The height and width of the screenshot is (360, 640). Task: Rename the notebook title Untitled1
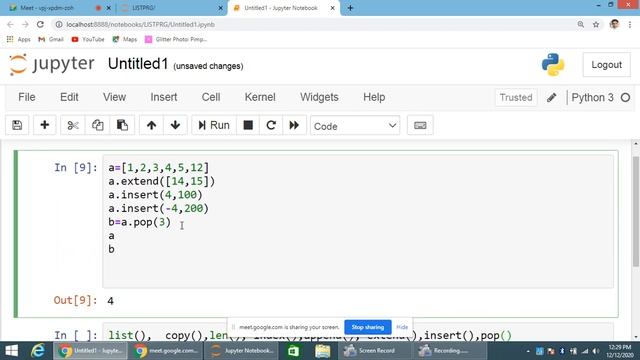pos(138,64)
